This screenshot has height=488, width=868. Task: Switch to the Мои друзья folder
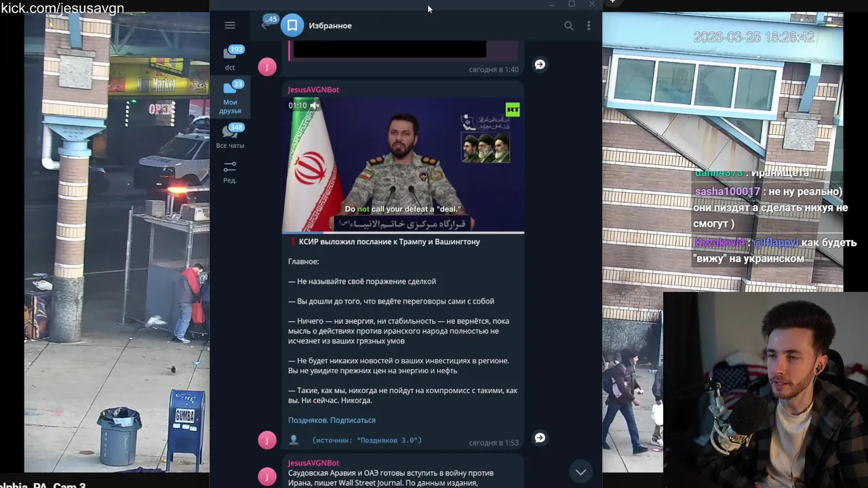click(x=230, y=97)
